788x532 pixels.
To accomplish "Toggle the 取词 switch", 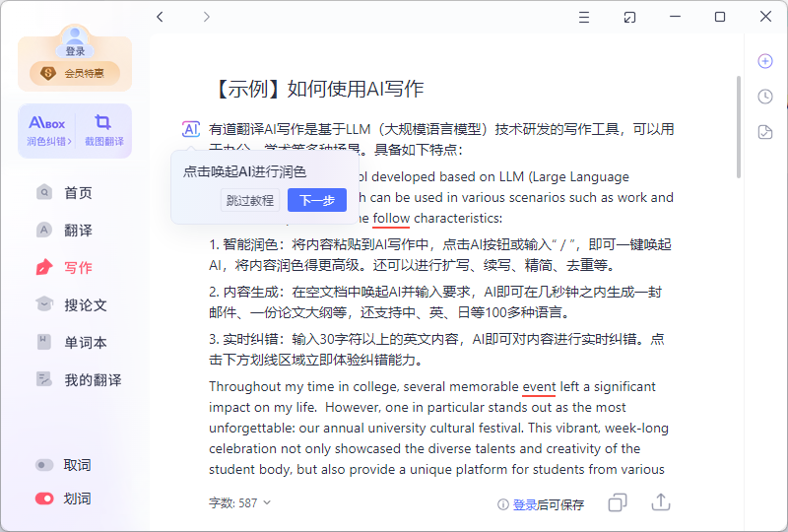I will (x=44, y=465).
